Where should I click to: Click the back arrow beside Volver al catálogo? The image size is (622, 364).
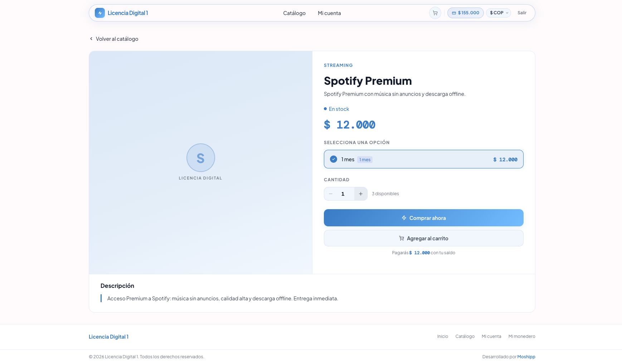tap(91, 39)
